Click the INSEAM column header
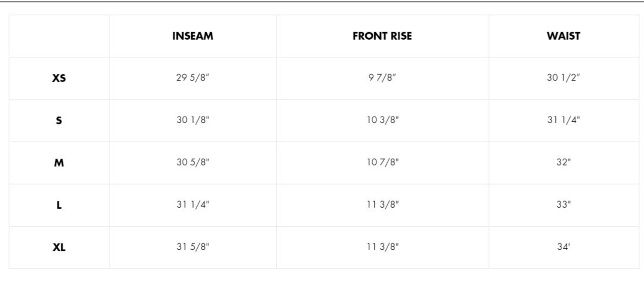This screenshot has height=283, width=644. pyautogui.click(x=193, y=36)
